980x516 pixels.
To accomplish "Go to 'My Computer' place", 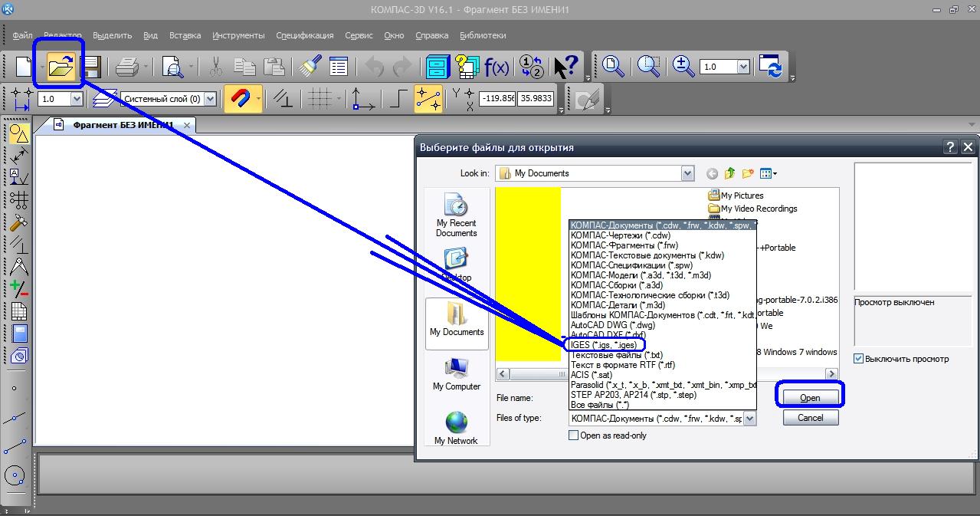I will click(x=457, y=374).
